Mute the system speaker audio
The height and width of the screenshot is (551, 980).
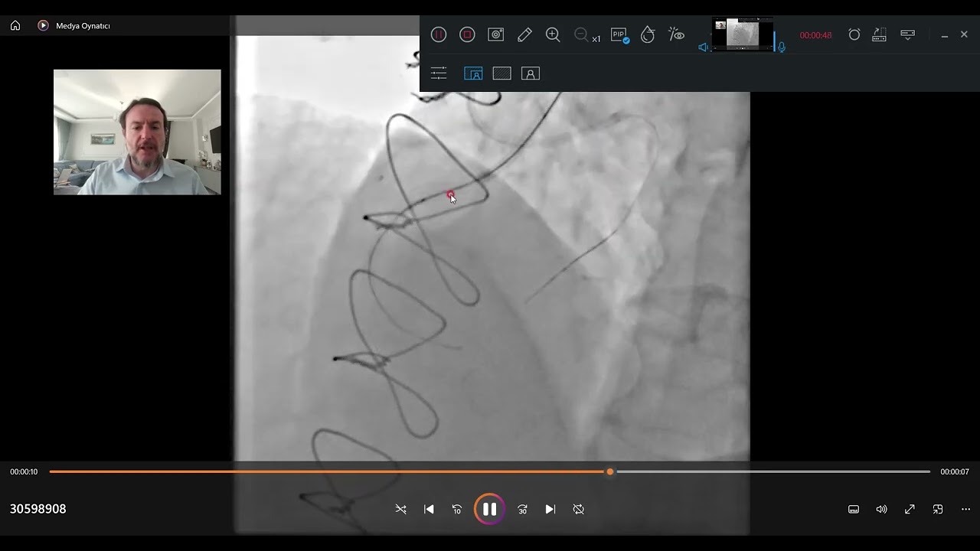[704, 47]
